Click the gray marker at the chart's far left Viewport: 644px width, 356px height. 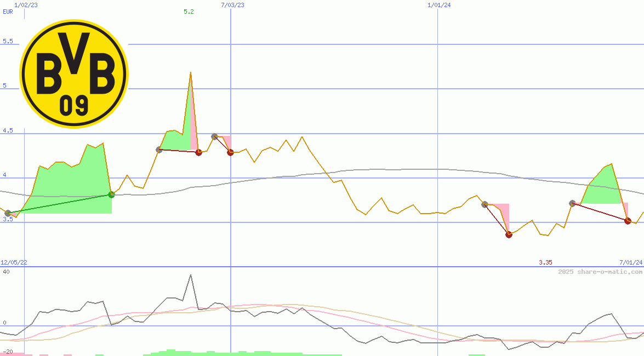click(x=8, y=213)
